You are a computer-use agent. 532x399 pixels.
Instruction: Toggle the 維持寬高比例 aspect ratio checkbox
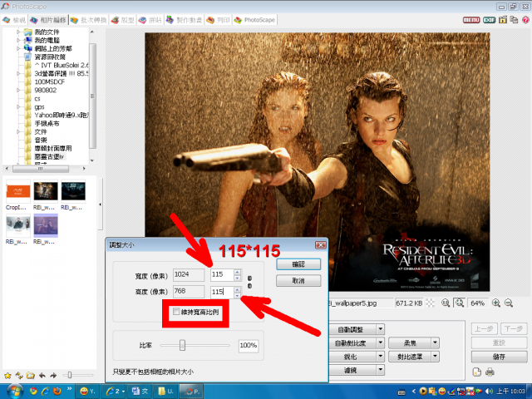coord(176,312)
